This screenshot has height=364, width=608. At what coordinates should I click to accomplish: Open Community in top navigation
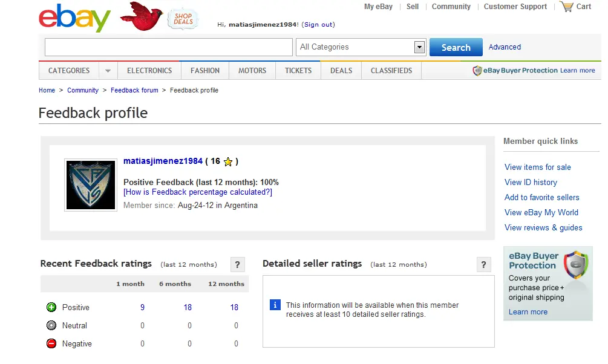[451, 7]
